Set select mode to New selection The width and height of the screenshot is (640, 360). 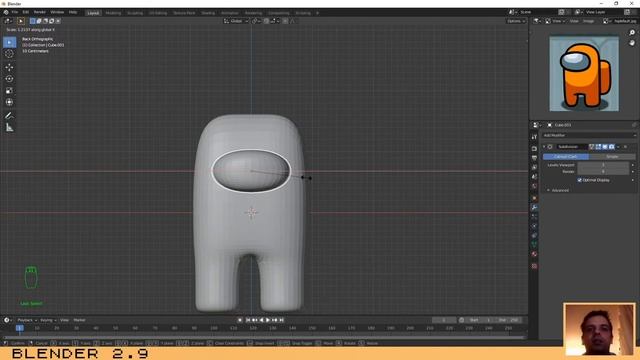pyautogui.click(x=33, y=21)
